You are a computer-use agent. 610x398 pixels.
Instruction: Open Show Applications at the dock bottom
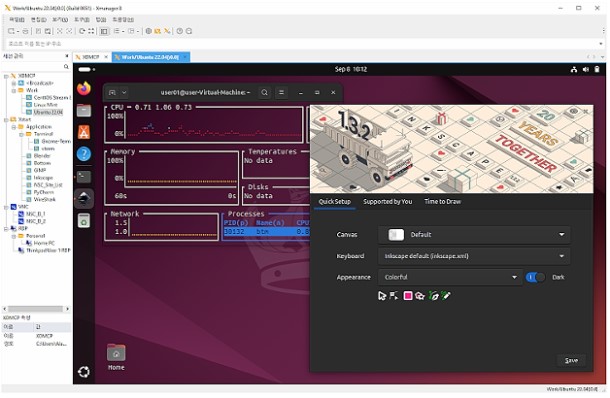[84, 372]
